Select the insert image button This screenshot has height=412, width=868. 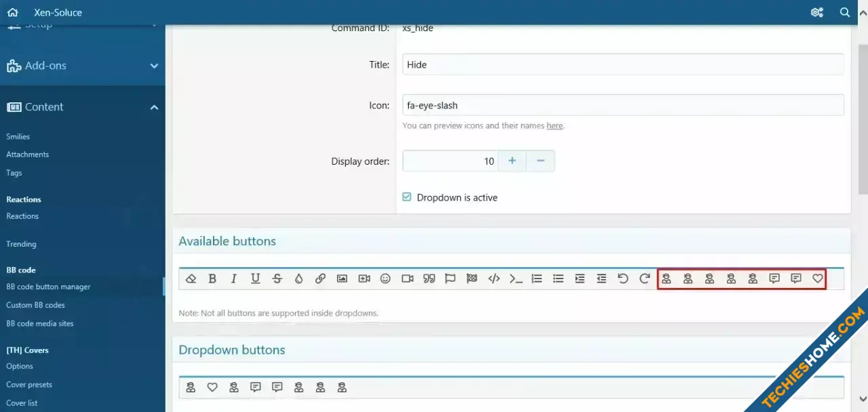coord(342,279)
